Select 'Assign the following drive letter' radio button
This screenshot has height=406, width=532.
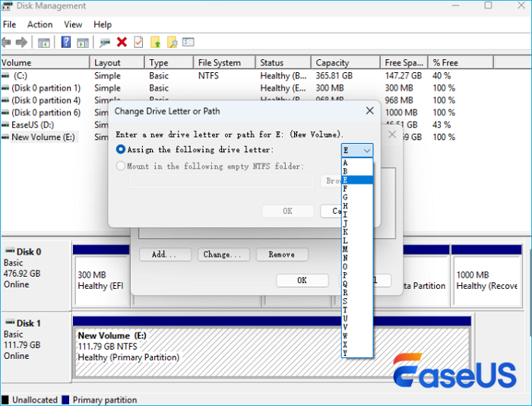click(122, 150)
